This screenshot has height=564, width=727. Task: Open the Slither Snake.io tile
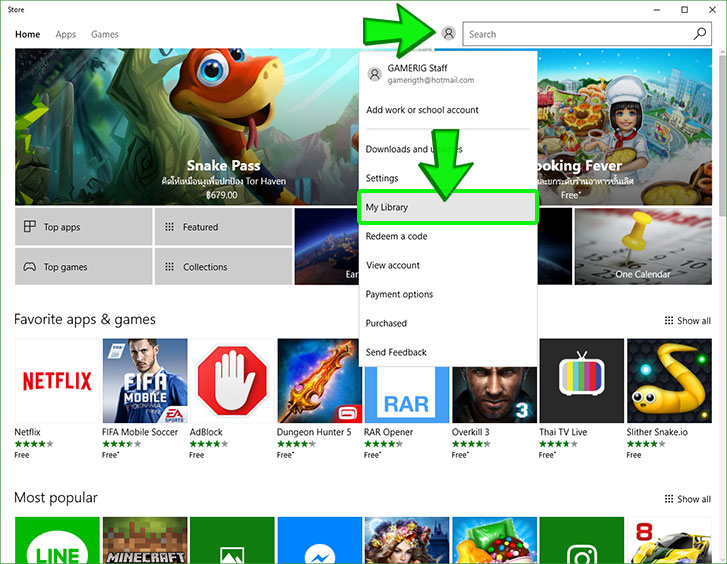pyautogui.click(x=669, y=381)
